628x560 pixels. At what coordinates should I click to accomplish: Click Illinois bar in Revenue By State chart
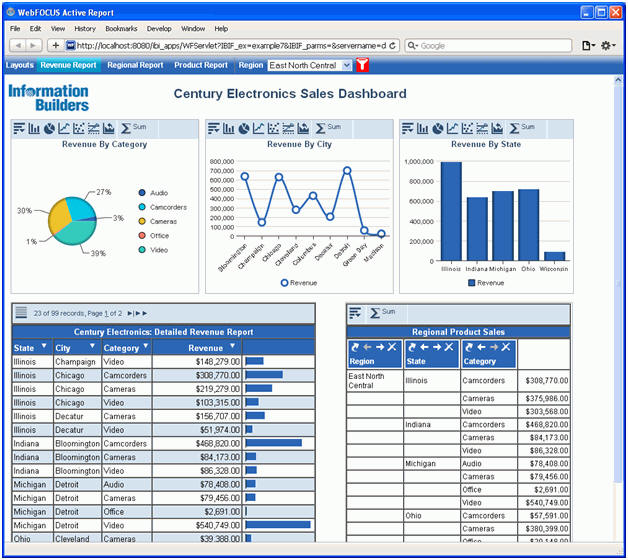[x=451, y=212]
